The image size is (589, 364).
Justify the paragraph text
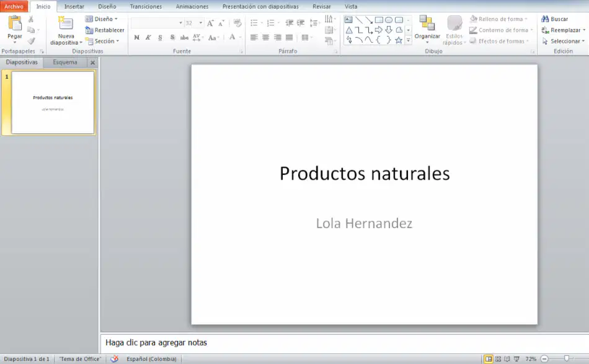click(290, 37)
